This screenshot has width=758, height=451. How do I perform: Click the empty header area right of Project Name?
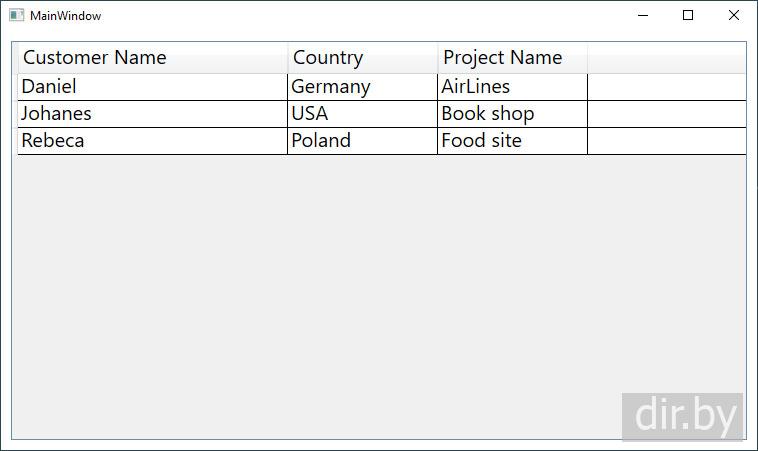coord(666,58)
